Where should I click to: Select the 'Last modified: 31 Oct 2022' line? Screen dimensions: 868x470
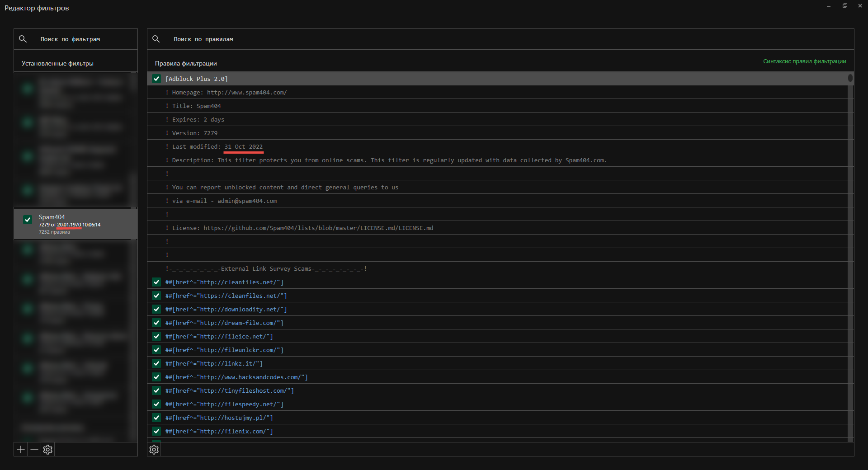click(x=497, y=146)
